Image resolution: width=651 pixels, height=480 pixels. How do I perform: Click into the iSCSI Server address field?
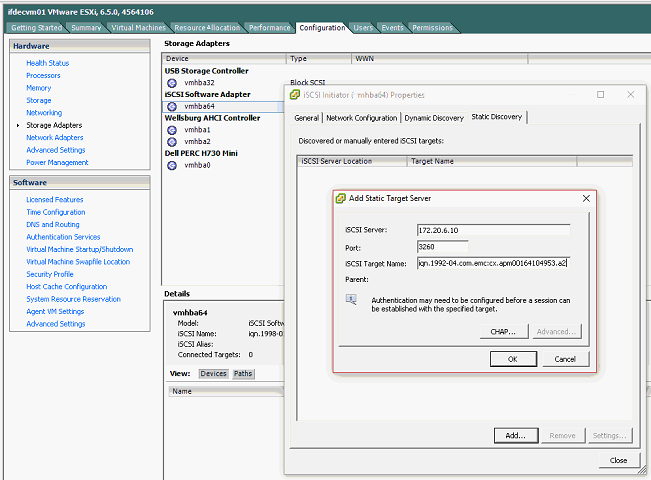point(492,228)
